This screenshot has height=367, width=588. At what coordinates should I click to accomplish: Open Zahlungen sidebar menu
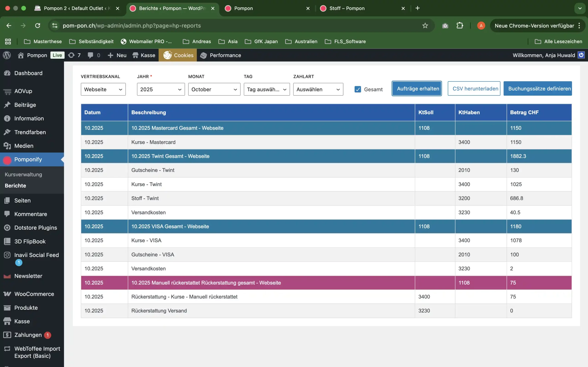coord(28,335)
